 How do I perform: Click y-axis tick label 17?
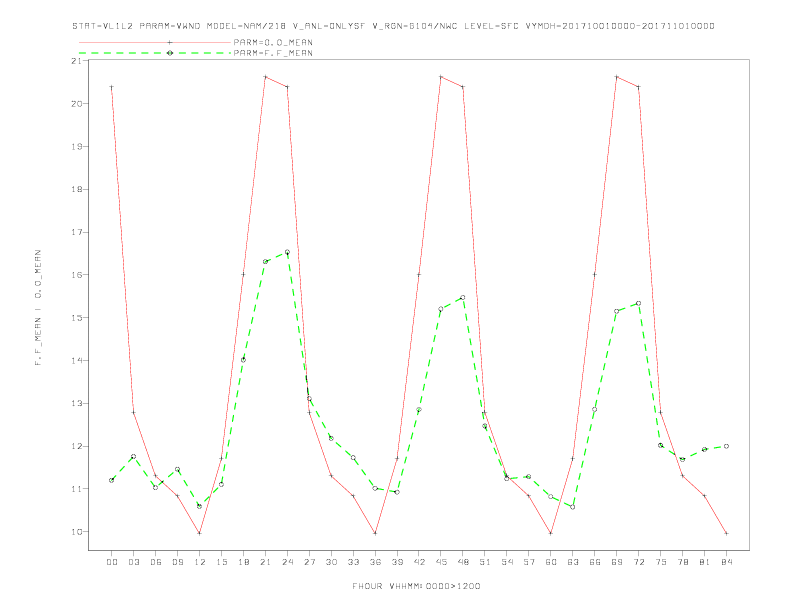(x=76, y=232)
